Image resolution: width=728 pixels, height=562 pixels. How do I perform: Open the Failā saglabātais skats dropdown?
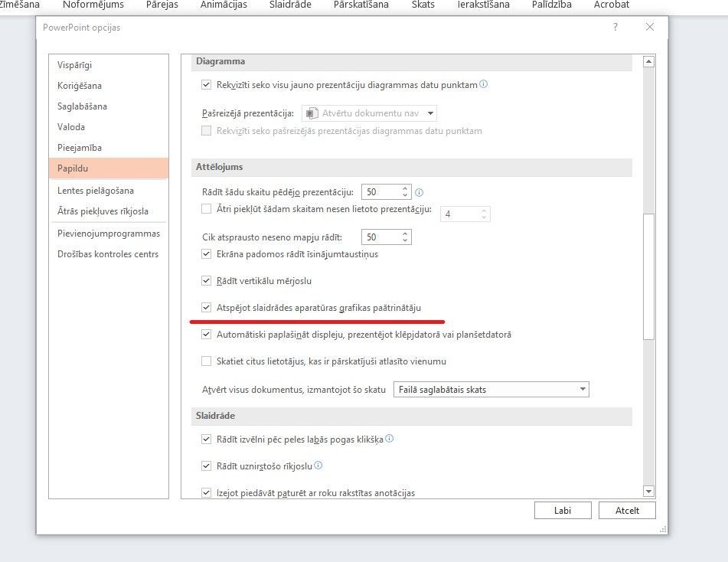coord(583,389)
